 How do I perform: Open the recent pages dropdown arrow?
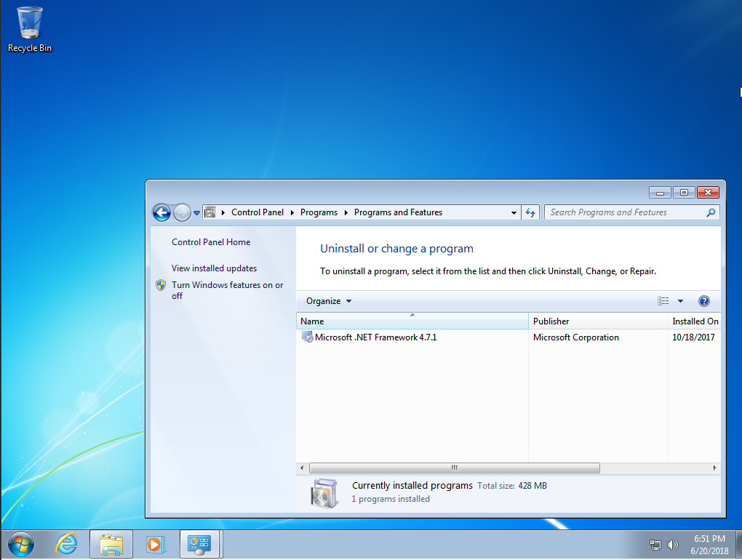pos(197,213)
